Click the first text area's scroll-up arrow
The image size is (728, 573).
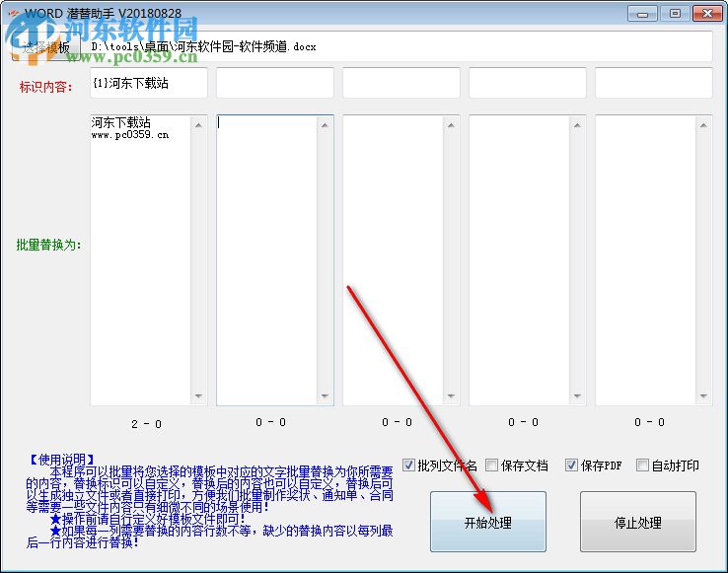pyautogui.click(x=198, y=125)
